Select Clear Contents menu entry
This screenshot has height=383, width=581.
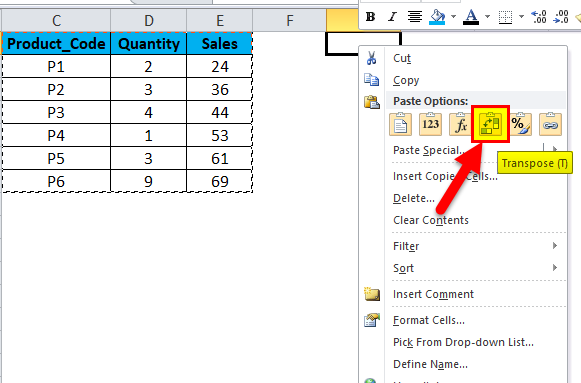(431, 220)
